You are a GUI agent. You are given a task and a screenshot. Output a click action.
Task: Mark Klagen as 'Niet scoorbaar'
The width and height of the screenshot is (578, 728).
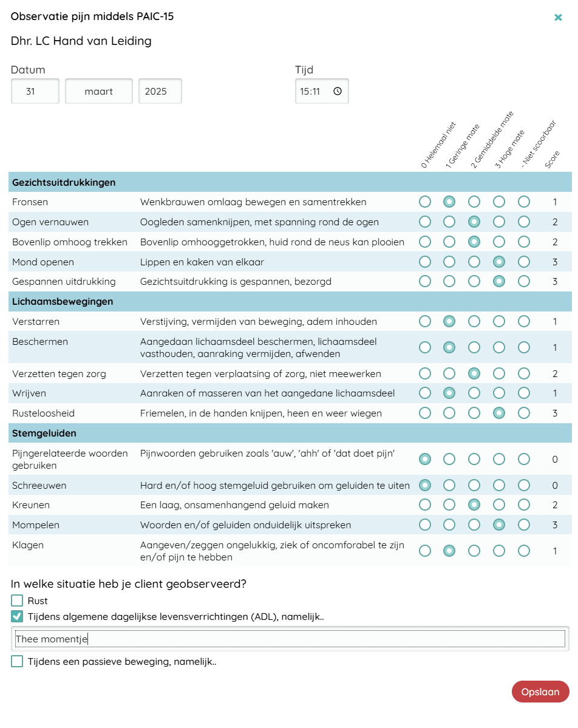click(x=524, y=551)
